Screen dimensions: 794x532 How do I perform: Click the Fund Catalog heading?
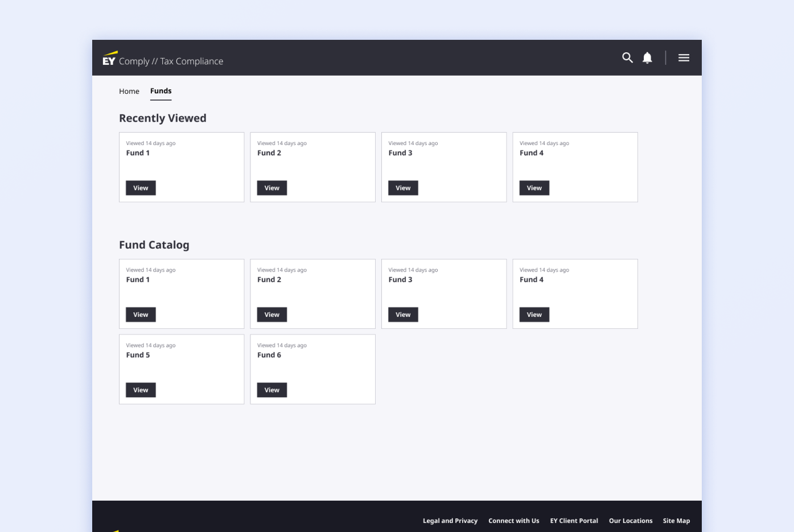pos(154,245)
